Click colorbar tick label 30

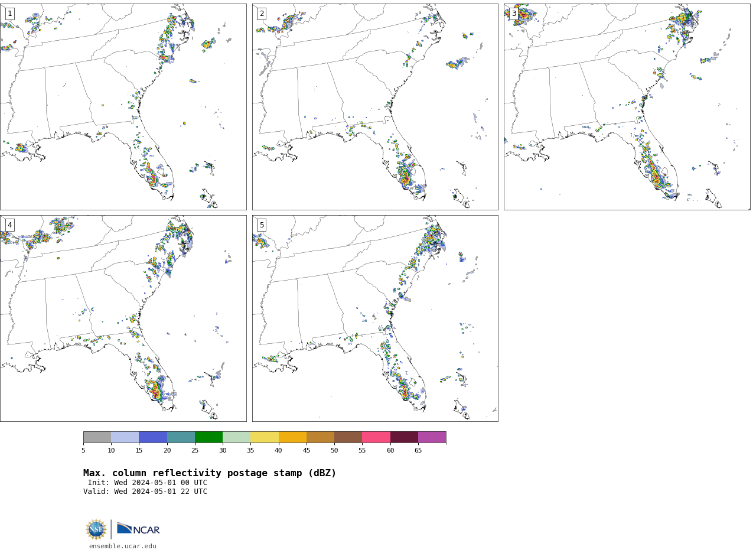pos(223,451)
